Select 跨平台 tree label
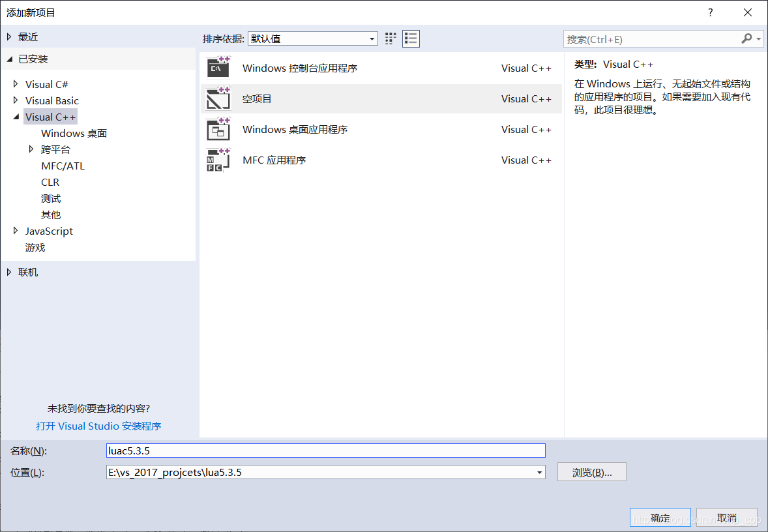Screen dimensions: 768x532 pos(56,149)
